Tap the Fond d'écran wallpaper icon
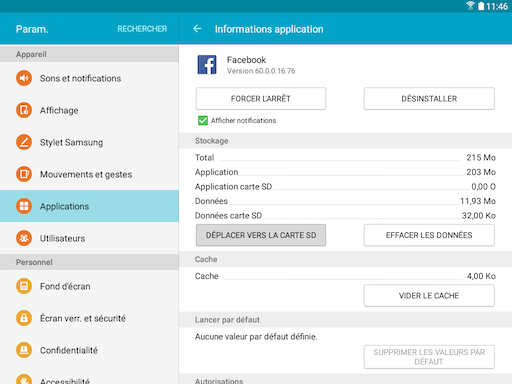512x384 pixels. point(24,286)
